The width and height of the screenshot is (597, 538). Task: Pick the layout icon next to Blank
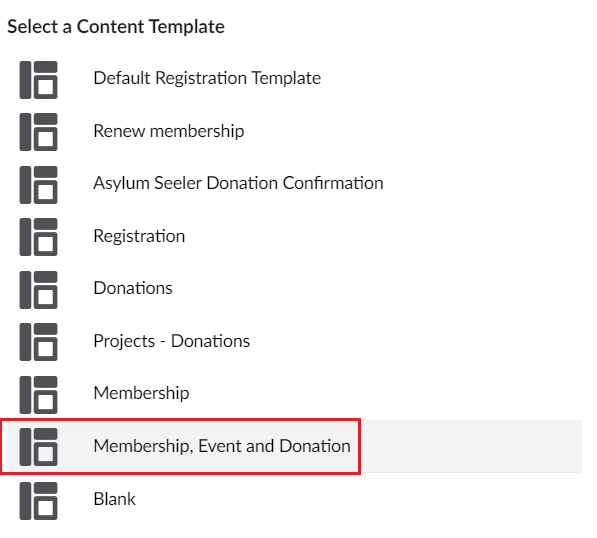tap(38, 501)
